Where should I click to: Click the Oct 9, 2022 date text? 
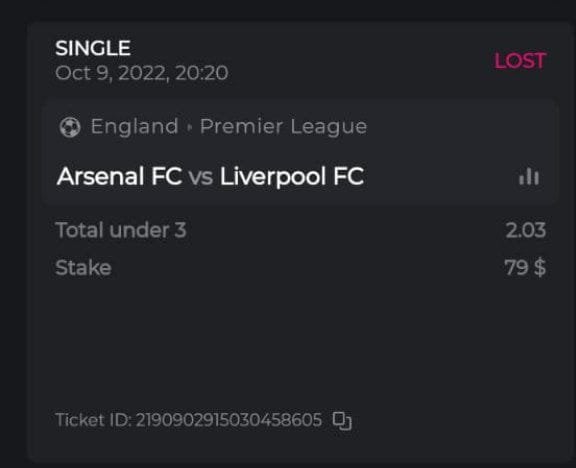pyautogui.click(x=111, y=73)
